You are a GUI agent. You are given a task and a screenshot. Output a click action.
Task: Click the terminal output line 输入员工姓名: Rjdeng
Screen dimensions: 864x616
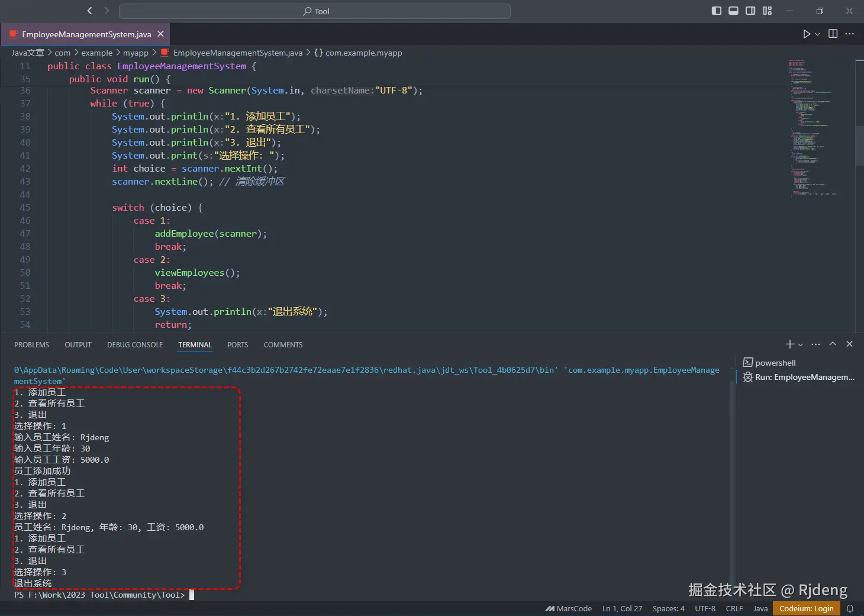pos(62,437)
